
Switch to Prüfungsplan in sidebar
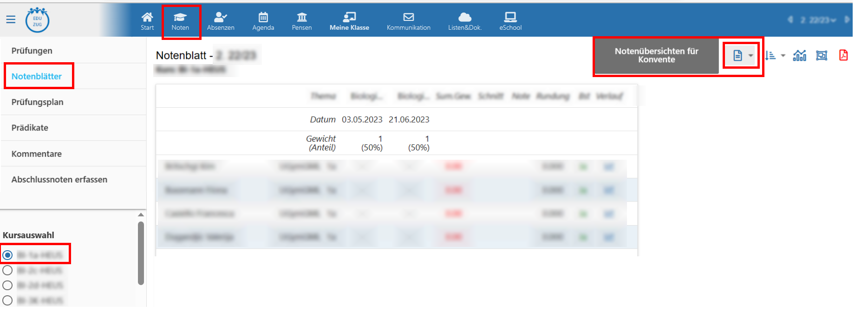[x=37, y=102]
